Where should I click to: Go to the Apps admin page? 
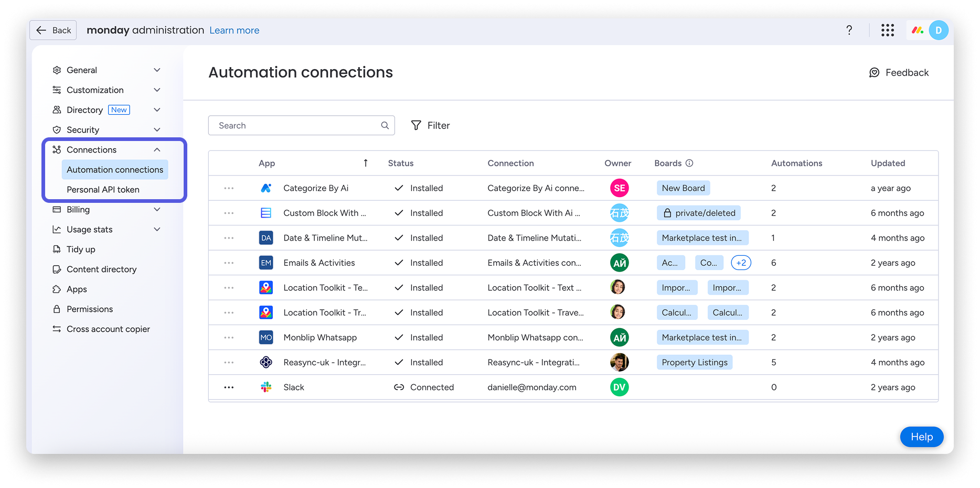click(x=77, y=289)
